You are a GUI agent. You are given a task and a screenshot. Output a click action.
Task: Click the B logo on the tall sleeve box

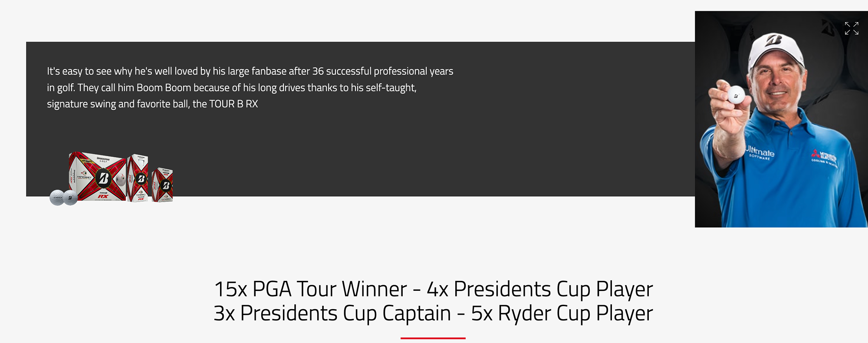(x=141, y=179)
